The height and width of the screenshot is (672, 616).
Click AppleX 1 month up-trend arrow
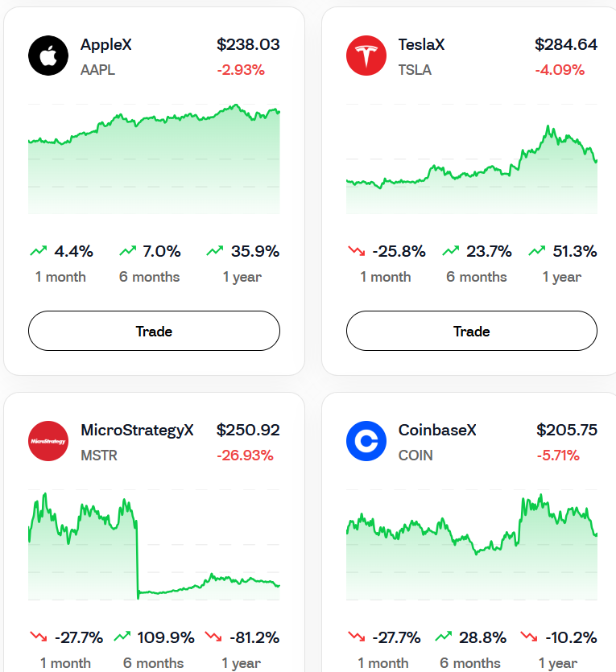(38, 251)
